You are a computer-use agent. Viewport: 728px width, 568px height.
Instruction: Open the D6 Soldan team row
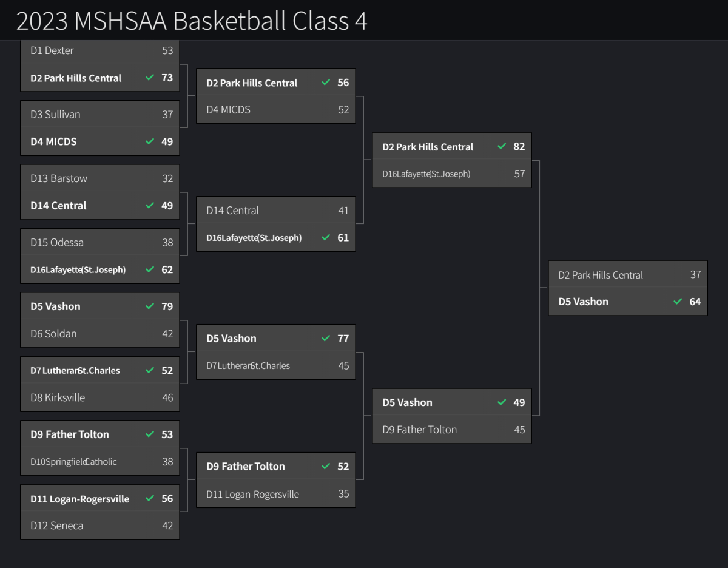53,333
